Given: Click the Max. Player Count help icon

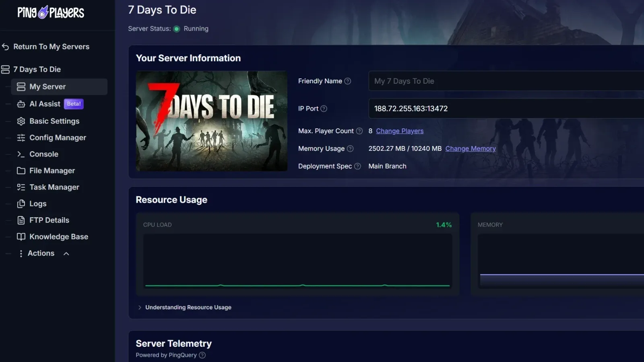Looking at the screenshot, I should (359, 131).
